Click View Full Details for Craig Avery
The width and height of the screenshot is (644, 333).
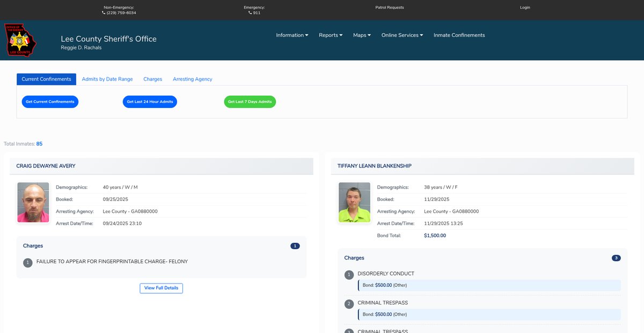click(161, 288)
